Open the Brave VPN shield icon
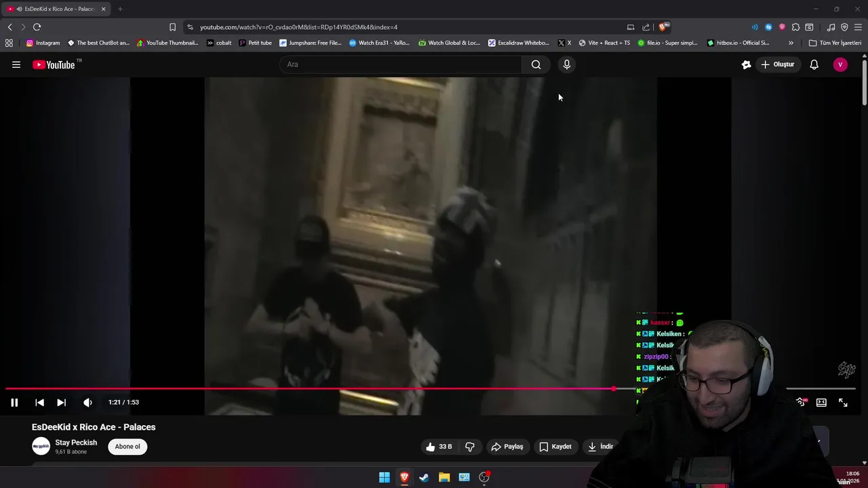The height and width of the screenshot is (488, 868). (x=844, y=27)
